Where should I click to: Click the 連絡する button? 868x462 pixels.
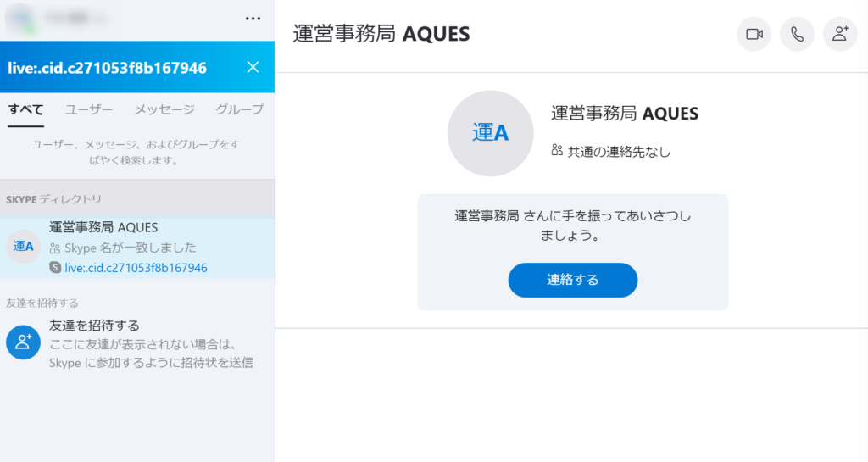click(x=573, y=280)
